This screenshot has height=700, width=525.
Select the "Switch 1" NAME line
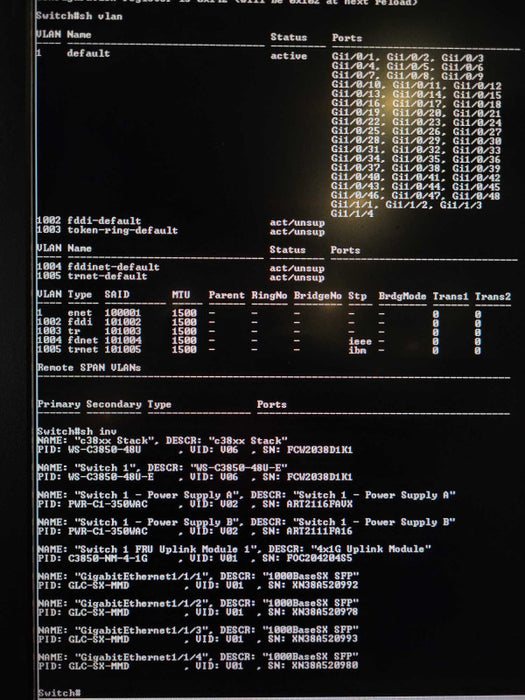(x=162, y=468)
